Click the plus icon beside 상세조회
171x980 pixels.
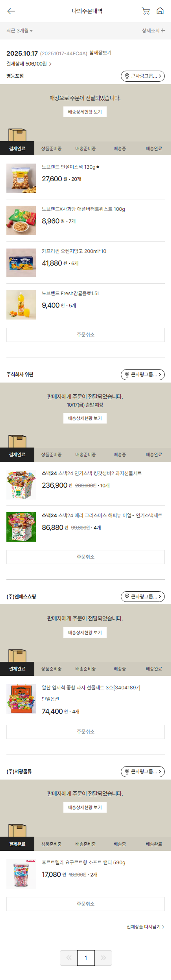(163, 30)
